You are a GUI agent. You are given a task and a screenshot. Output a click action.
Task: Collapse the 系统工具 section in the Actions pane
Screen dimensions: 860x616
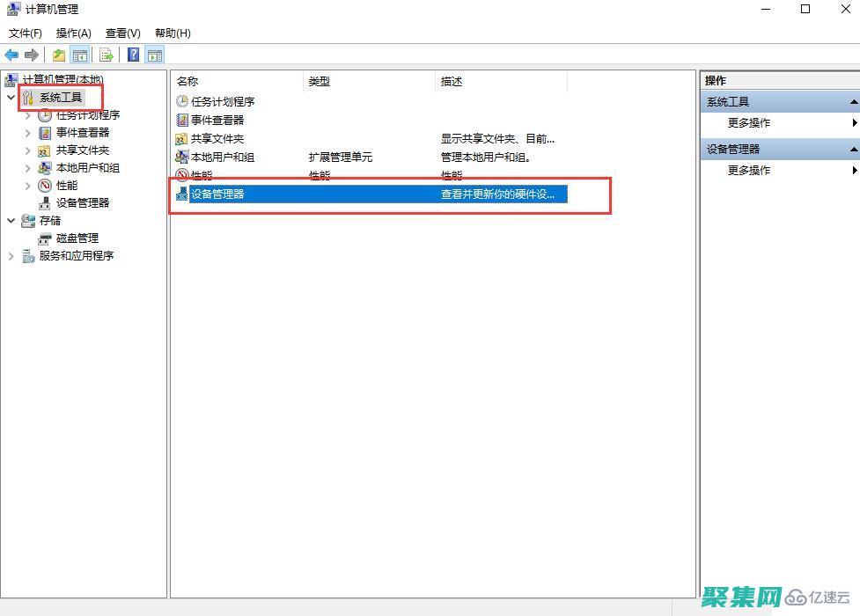point(853,101)
